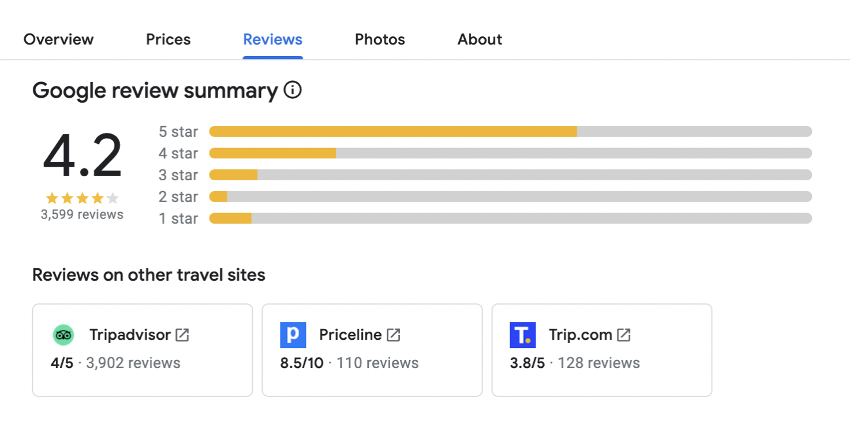Click the Trip.com logo icon

[522, 335]
